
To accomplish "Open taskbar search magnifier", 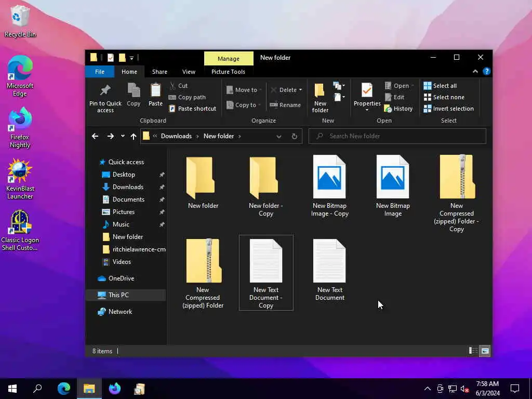I will click(x=37, y=389).
